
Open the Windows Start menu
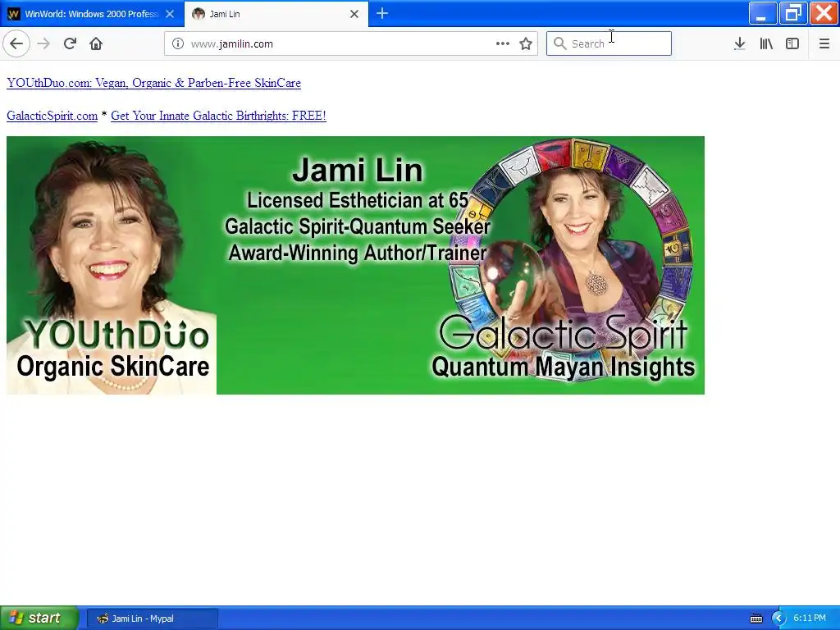click(38, 619)
